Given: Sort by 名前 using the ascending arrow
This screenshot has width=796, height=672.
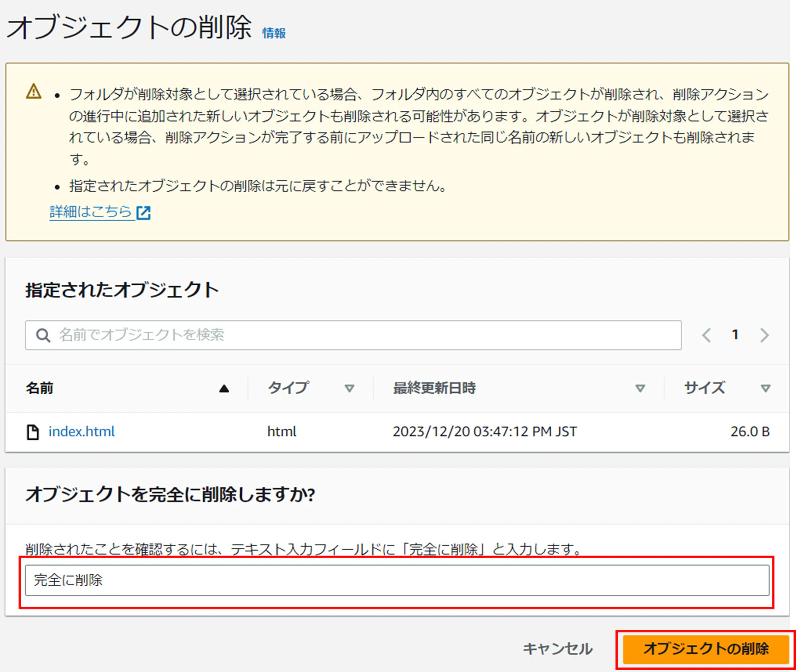Looking at the screenshot, I should [x=224, y=388].
